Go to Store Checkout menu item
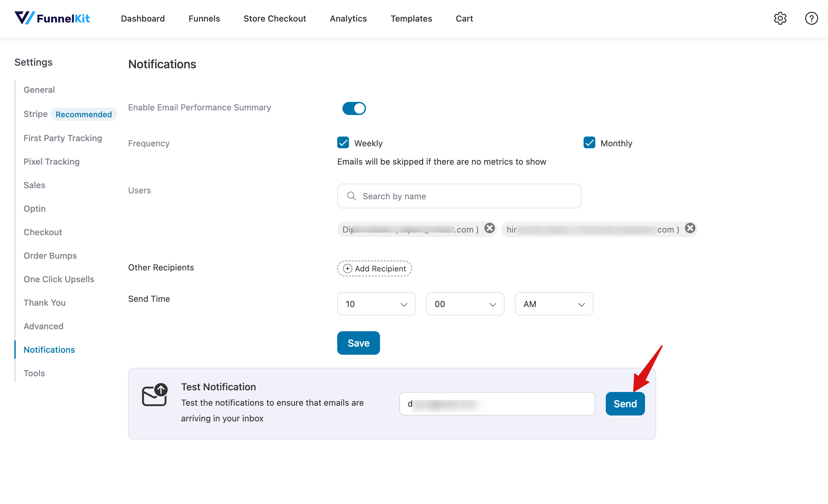 (275, 19)
